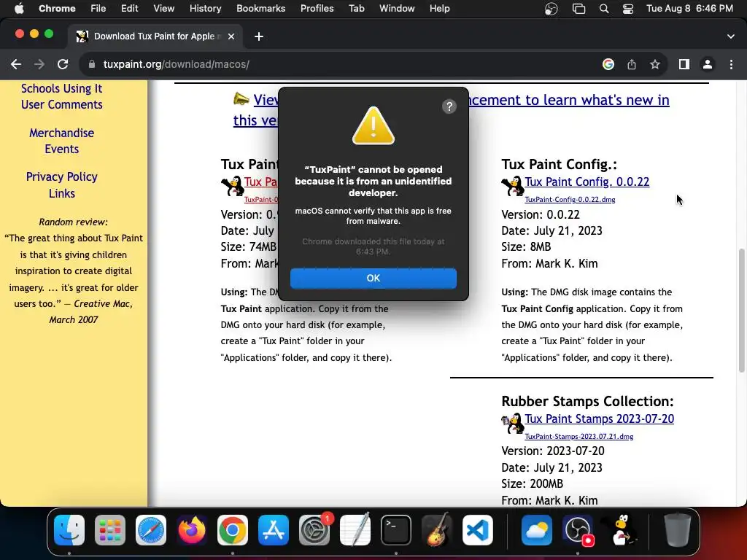This screenshot has width=747, height=560.
Task: Open App Store from the Dock
Action: [x=274, y=530]
